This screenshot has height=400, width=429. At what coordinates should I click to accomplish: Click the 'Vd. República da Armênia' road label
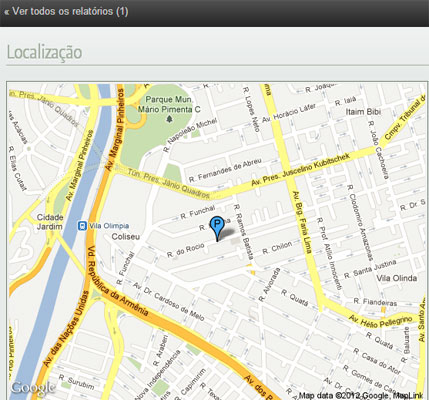coord(117,281)
